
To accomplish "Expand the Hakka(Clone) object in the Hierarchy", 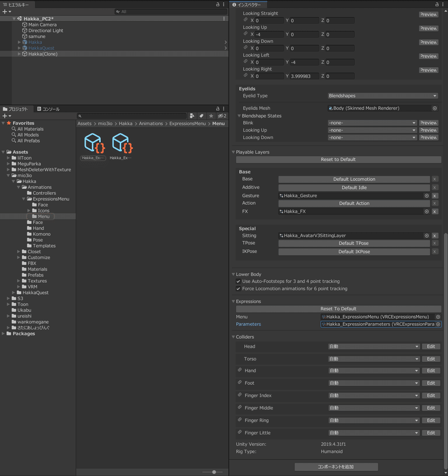I will (x=19, y=54).
